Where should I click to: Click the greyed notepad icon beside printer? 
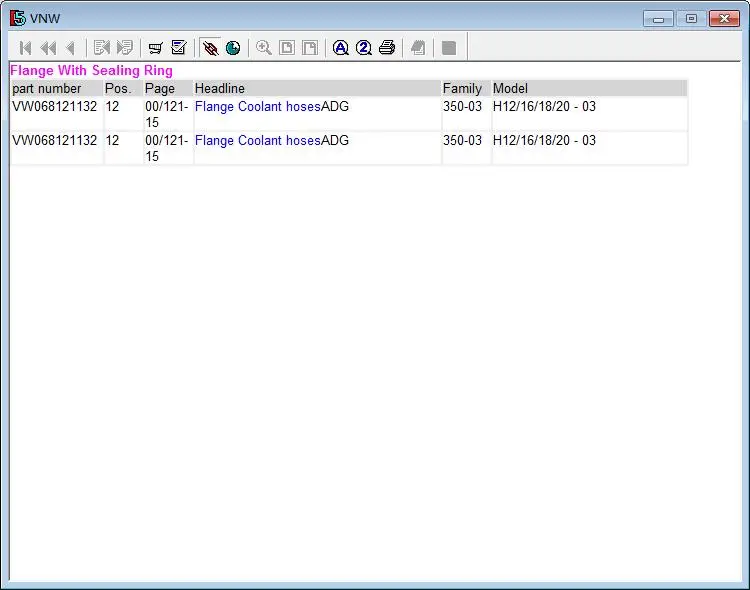click(418, 48)
